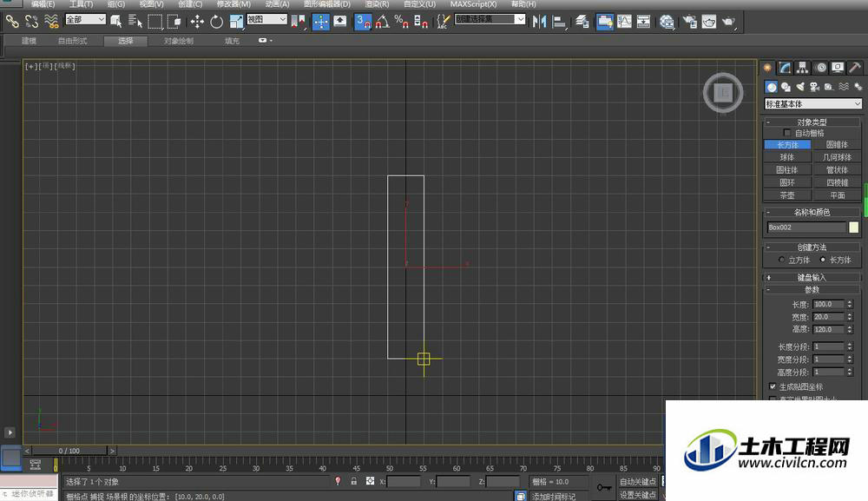Select the Cameras category icon
The image size is (868, 501).
pos(814,87)
